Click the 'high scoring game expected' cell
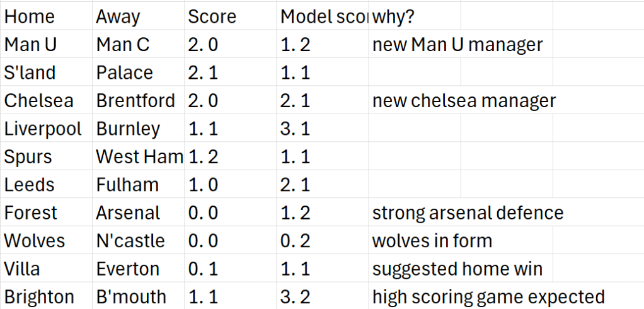This screenshot has height=309, width=644. click(488, 297)
